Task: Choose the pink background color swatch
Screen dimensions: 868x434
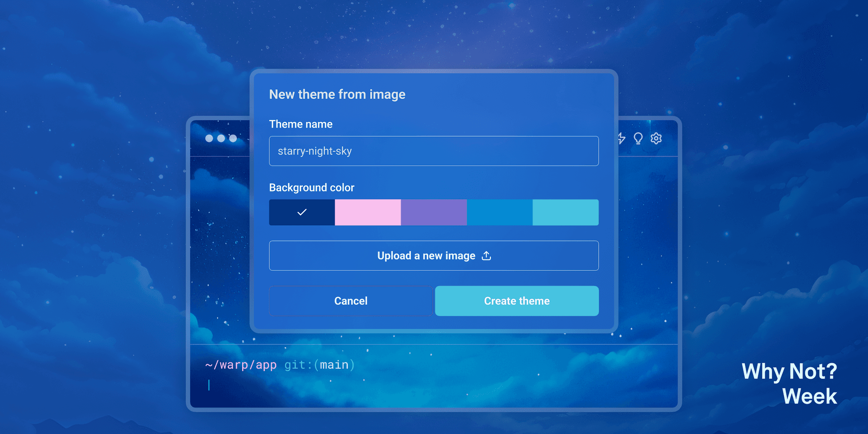Action: click(368, 212)
